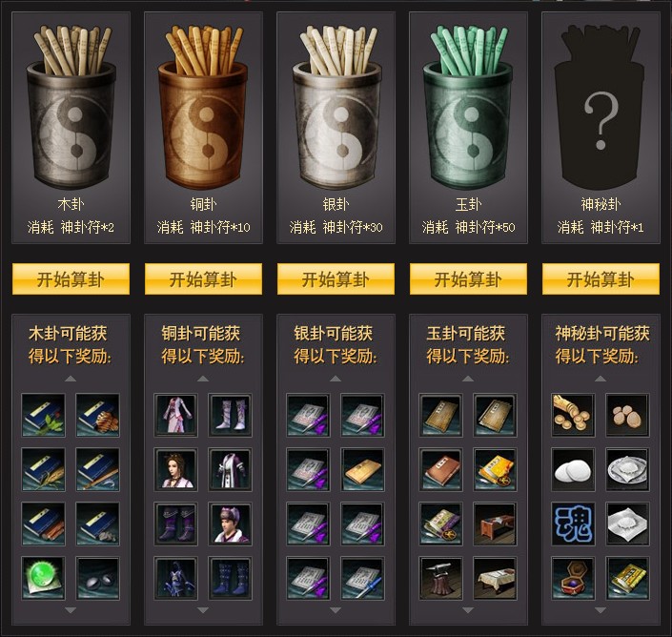Click 开始算卦 button under 木卦
The image size is (672, 637).
point(71,279)
